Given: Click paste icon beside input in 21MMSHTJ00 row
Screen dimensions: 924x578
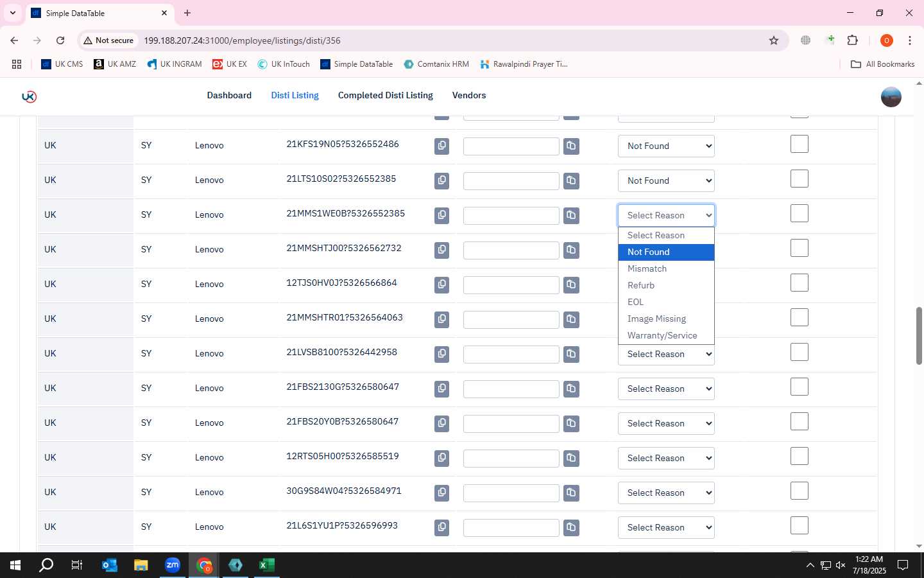Looking at the screenshot, I should click(x=571, y=250).
